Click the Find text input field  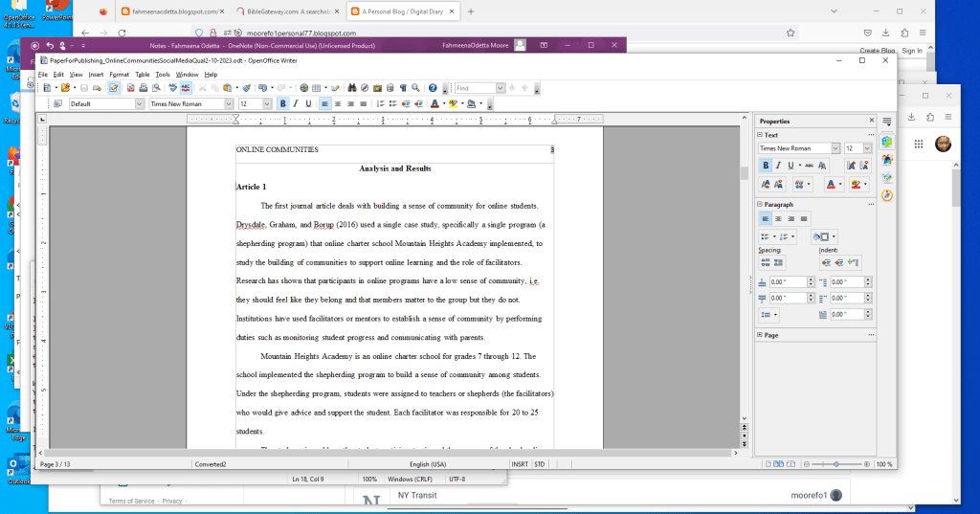pyautogui.click(x=475, y=88)
